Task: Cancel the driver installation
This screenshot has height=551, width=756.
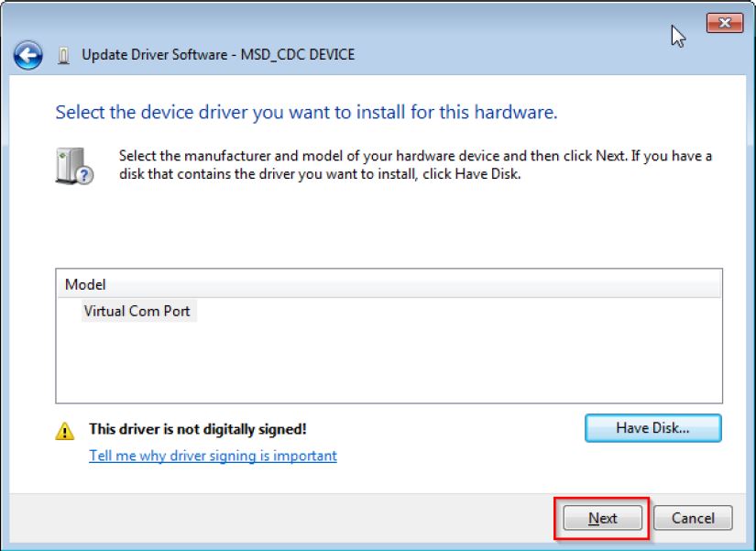Action: point(693,518)
